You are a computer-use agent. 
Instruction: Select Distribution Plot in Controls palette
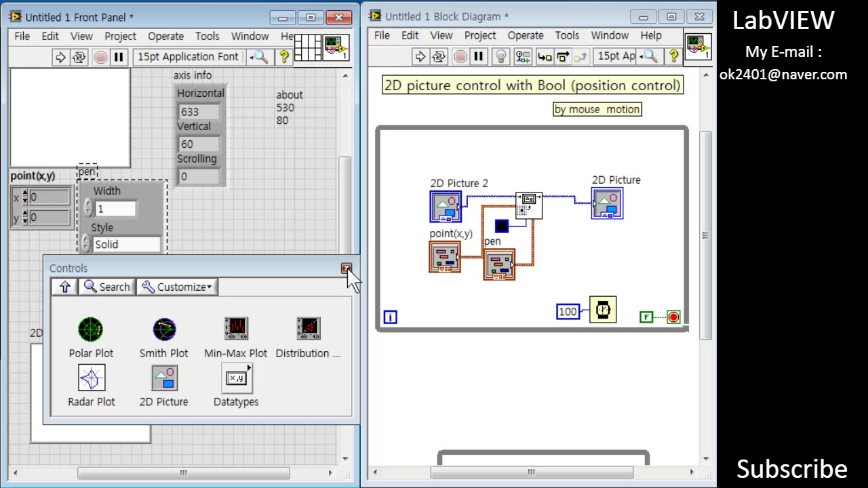308,338
